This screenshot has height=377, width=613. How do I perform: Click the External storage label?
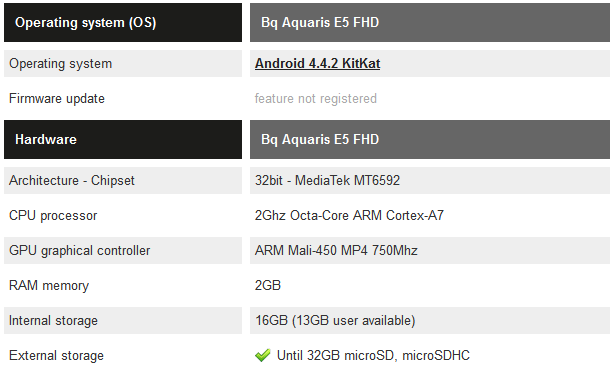56,355
